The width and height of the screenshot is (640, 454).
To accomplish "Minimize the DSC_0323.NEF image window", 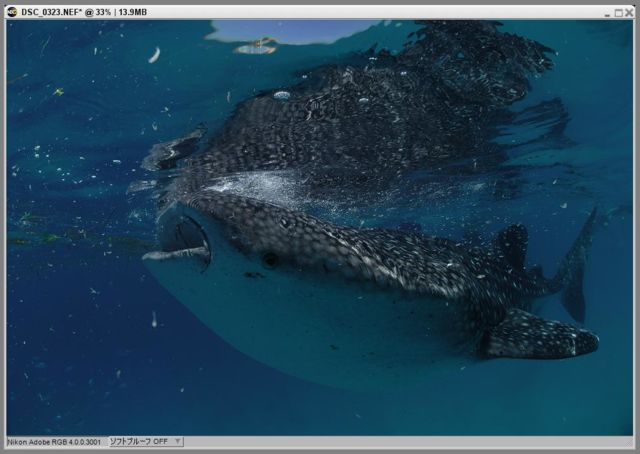I will pyautogui.click(x=607, y=11).
